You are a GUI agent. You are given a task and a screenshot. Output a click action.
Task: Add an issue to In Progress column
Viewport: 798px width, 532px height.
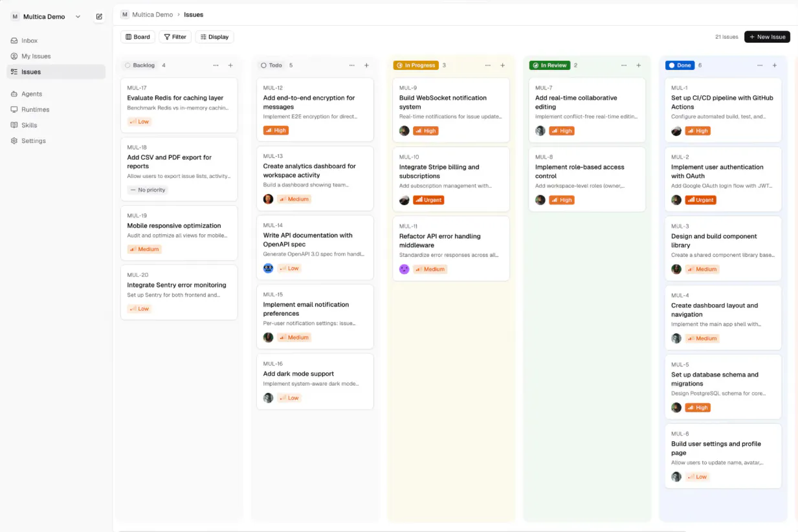(x=502, y=65)
